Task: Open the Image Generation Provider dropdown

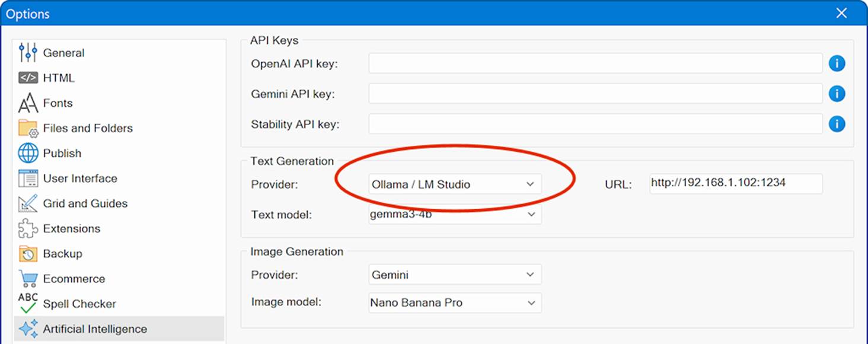Action: tap(454, 275)
